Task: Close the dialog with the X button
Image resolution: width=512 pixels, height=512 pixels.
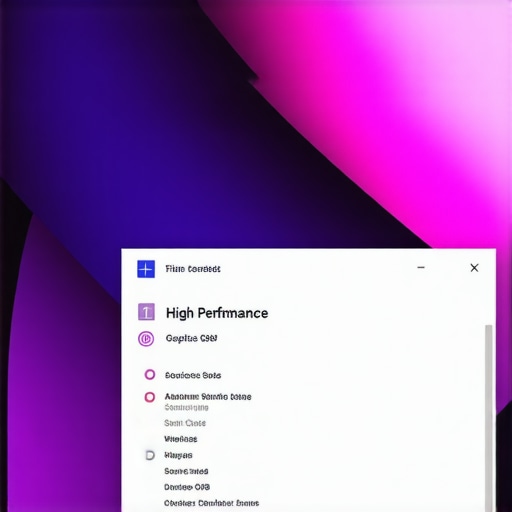Action: 474,268
